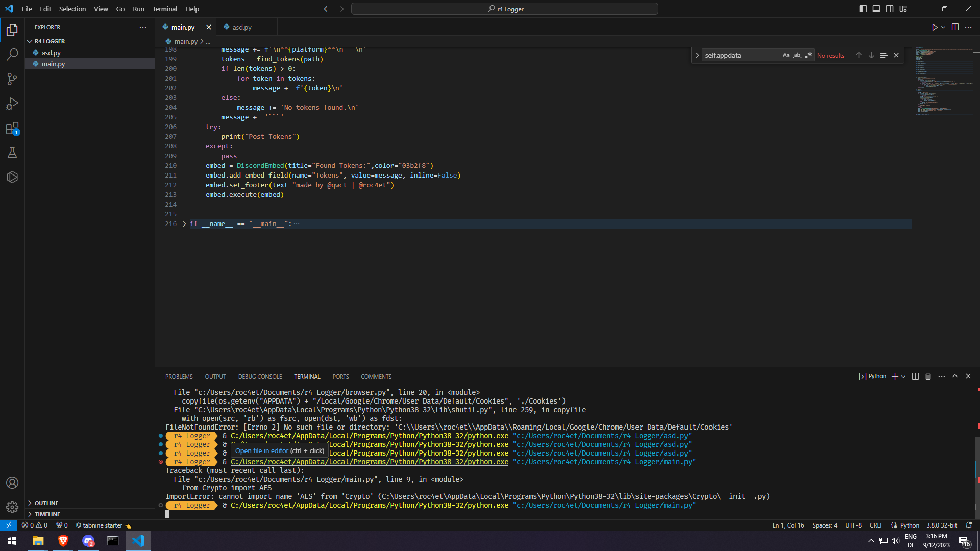Expand the TIMELINE section
Screen dimensions: 980x551
47,514
